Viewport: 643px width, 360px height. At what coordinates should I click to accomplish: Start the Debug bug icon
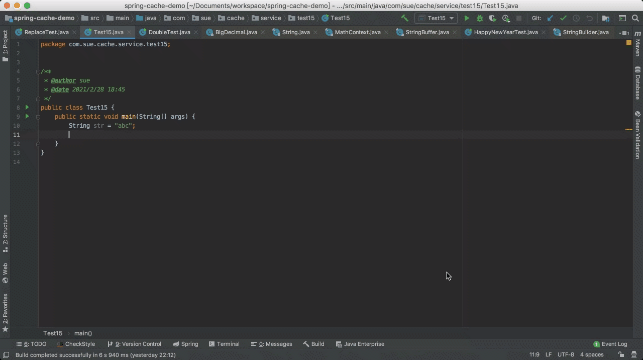point(479,18)
